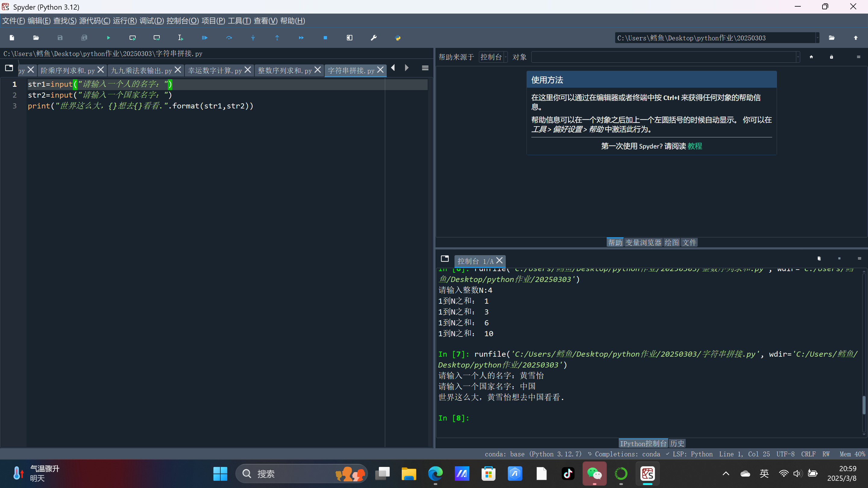Open Preferences with the wrench icon

click(374, 38)
